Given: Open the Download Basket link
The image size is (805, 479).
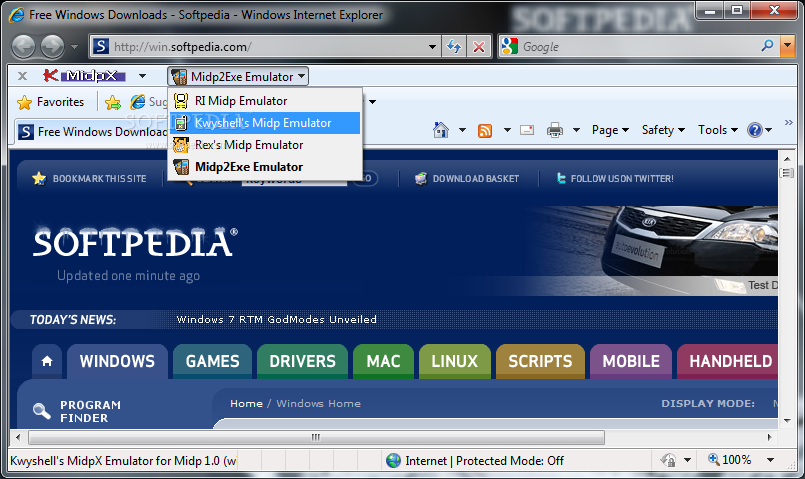Looking at the screenshot, I should coord(467,179).
